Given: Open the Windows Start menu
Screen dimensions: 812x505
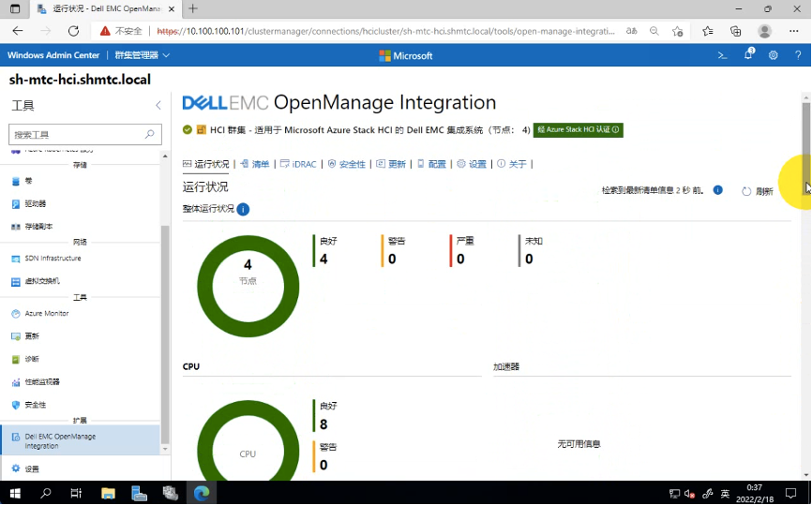Looking at the screenshot, I should [15, 493].
